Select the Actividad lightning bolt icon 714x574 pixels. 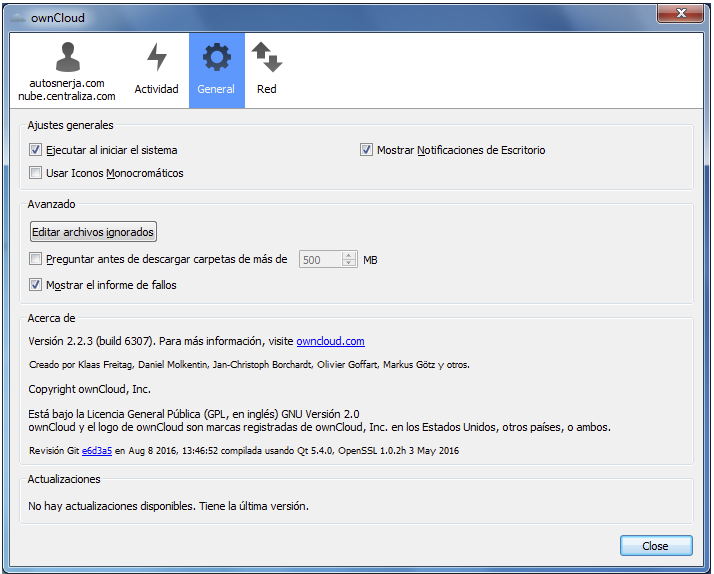pyautogui.click(x=156, y=57)
